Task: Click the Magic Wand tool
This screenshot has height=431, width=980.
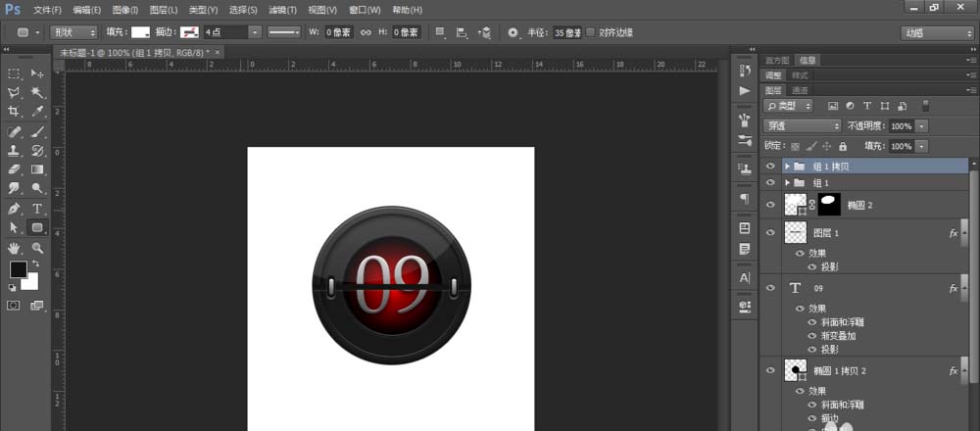Action: click(37, 92)
